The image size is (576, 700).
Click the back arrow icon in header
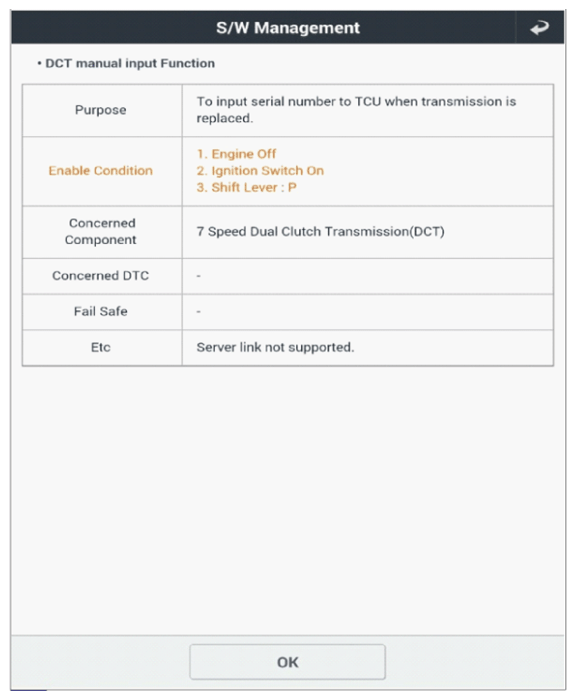(x=539, y=28)
